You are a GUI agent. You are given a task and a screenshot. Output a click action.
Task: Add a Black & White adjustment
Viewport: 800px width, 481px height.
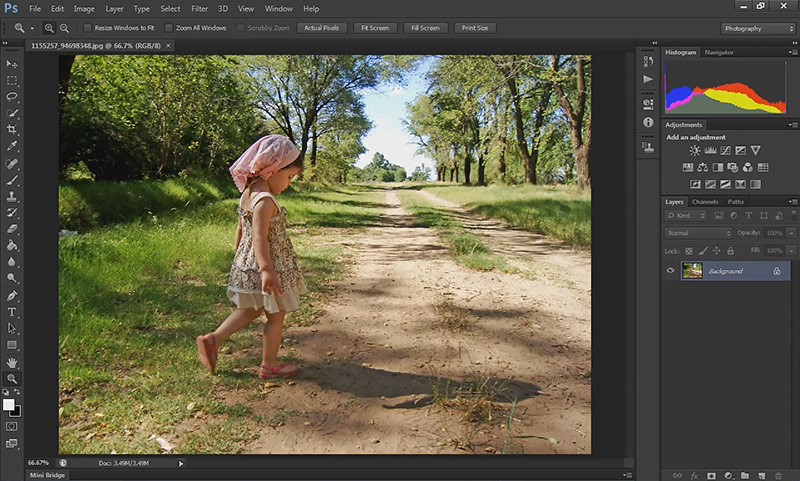tap(717, 167)
